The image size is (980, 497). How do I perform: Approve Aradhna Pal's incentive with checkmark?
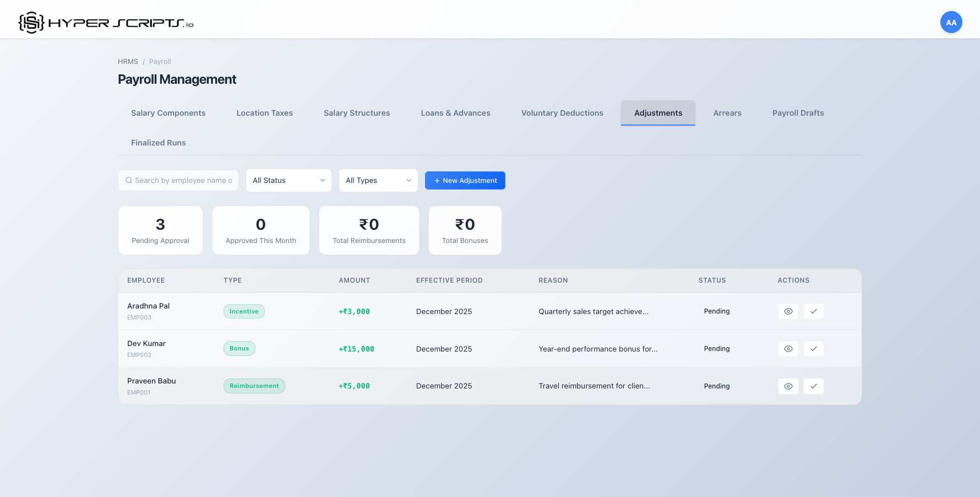813,311
